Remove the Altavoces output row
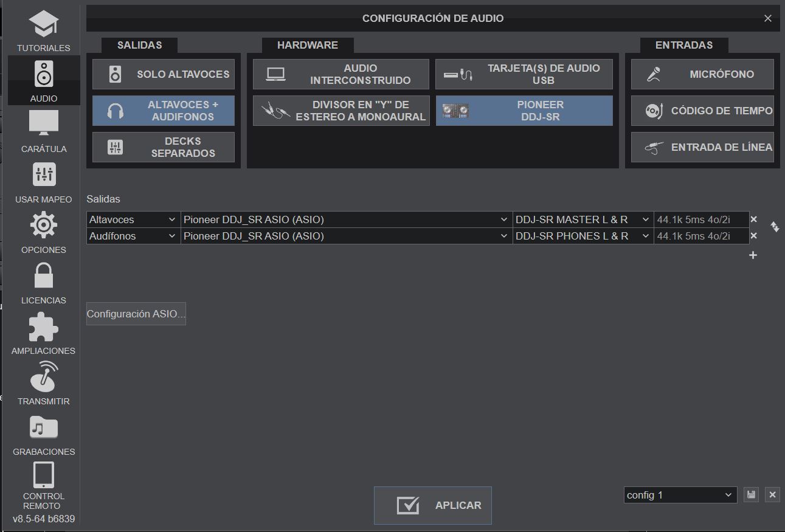Image resolution: width=785 pixels, height=532 pixels. pos(754,219)
